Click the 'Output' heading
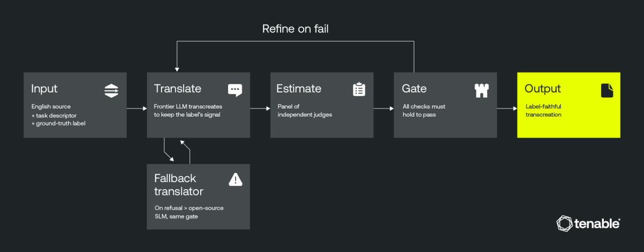Screen dimensions: 644x252 pos(543,89)
